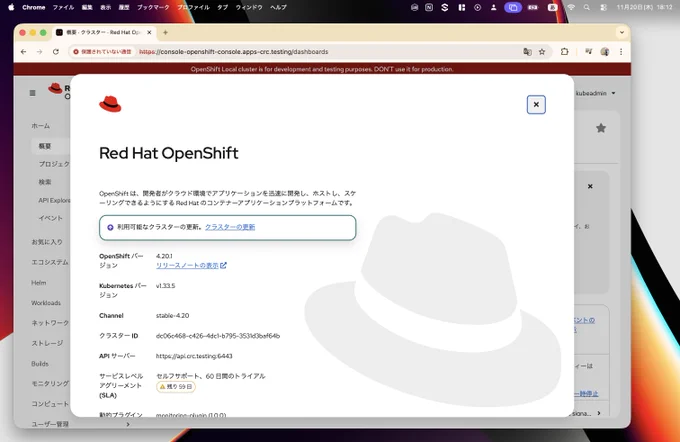The height and width of the screenshot is (442, 680).
Task: Click the cluster ID value text
Action: tap(218, 336)
